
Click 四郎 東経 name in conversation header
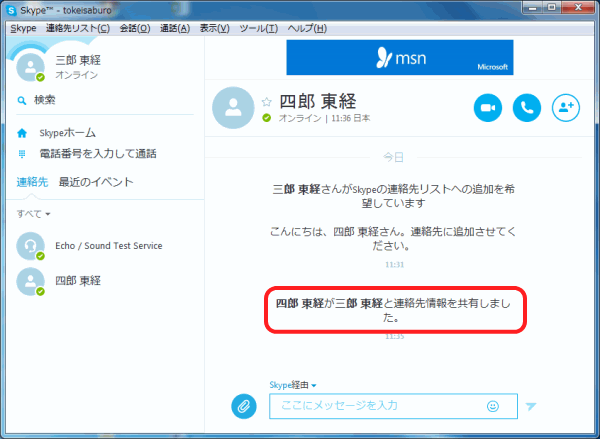(318, 101)
